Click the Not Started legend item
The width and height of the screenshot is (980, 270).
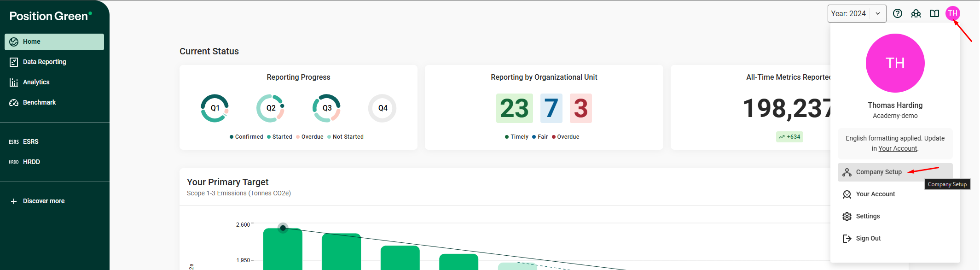(345, 137)
